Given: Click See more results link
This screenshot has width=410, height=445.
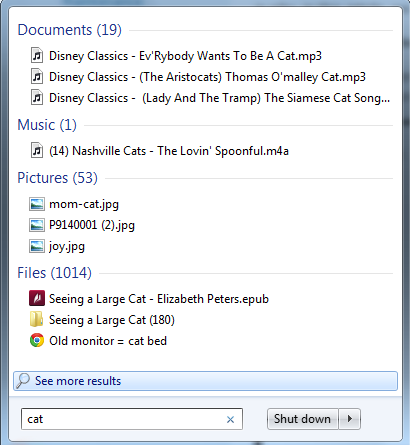Looking at the screenshot, I should click(205, 381).
